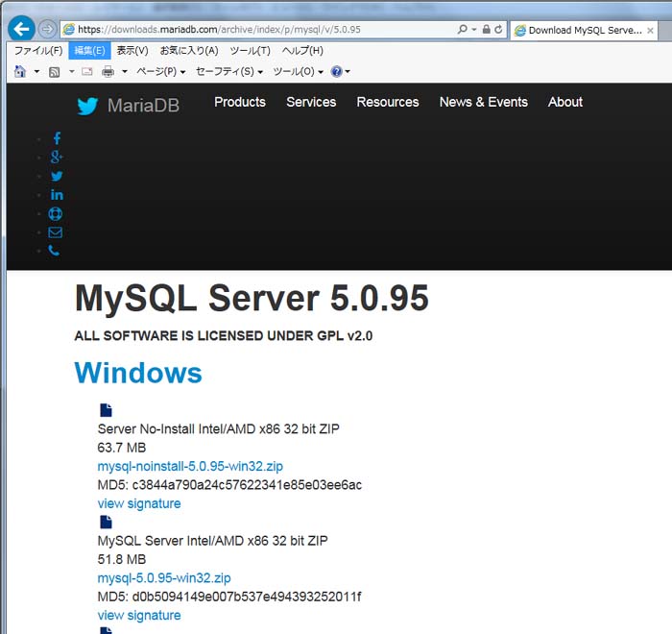Click the Home icon in command bar
Image resolution: width=672 pixels, height=634 pixels.
pos(20,71)
